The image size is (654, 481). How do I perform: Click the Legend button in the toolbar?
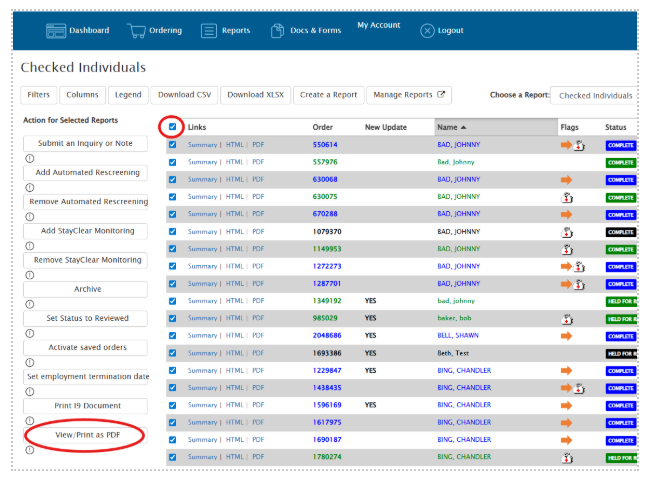[128, 96]
